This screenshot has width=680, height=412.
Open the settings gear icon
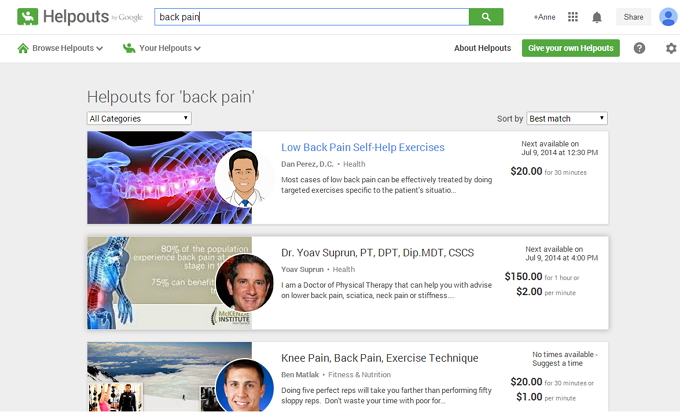[671, 48]
